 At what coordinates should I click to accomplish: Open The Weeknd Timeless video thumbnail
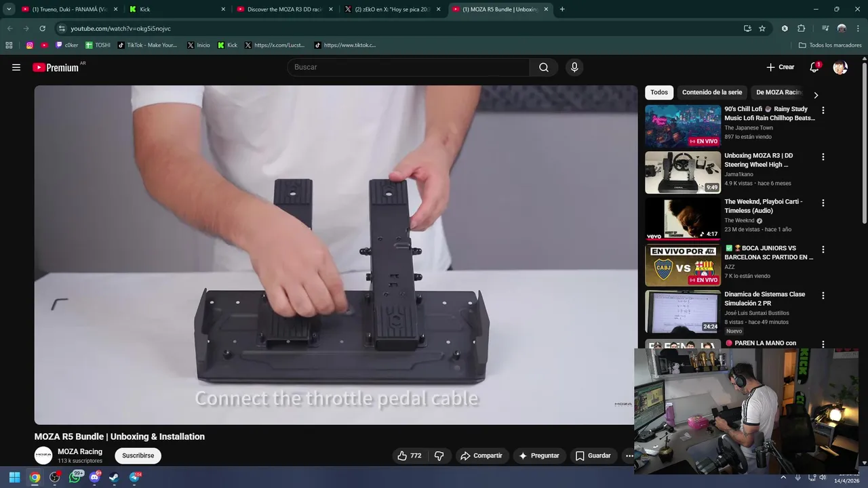[683, 219]
